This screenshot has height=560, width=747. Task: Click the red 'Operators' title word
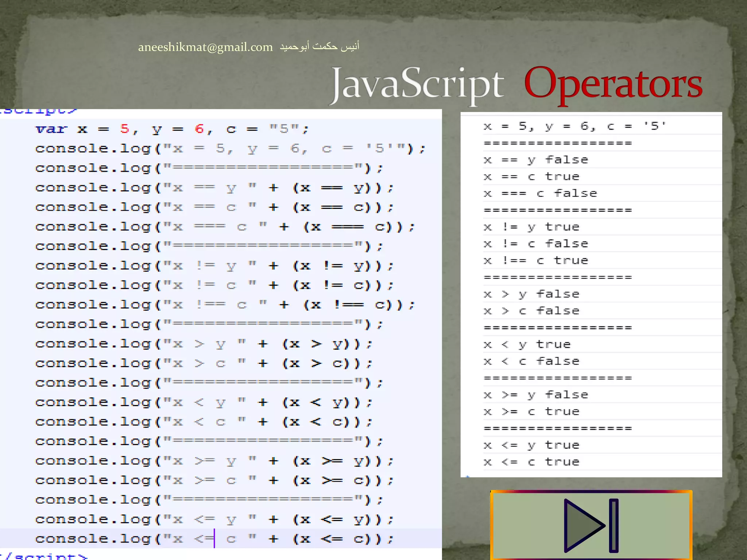click(x=613, y=85)
